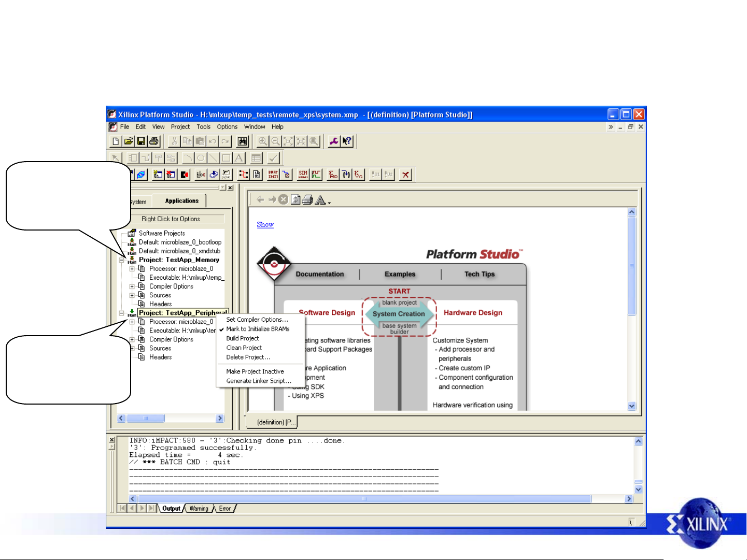Refresh the help page document icon
747x560 pixels.
coord(295,199)
